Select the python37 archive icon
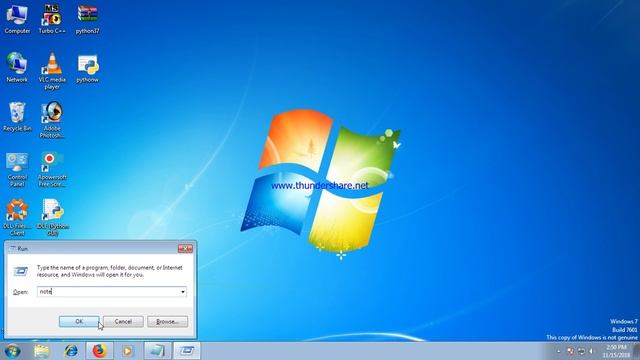 point(87,19)
